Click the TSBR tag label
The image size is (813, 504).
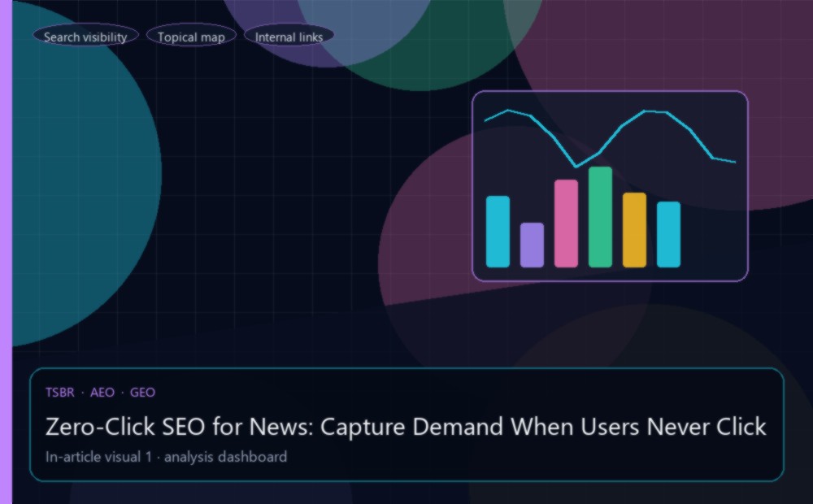pyautogui.click(x=60, y=393)
